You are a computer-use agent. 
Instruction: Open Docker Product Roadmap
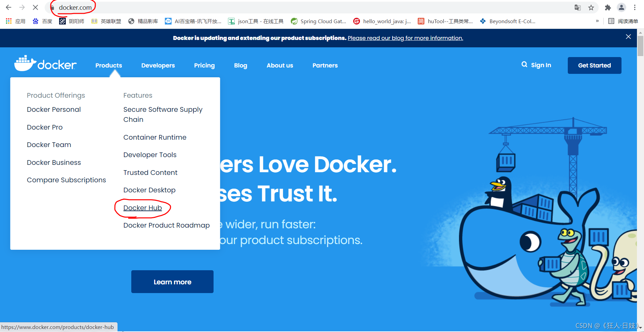point(167,225)
